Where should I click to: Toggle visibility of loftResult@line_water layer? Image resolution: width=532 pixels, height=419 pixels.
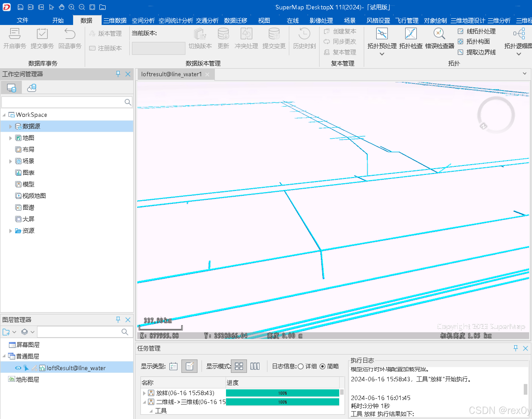tap(18, 368)
